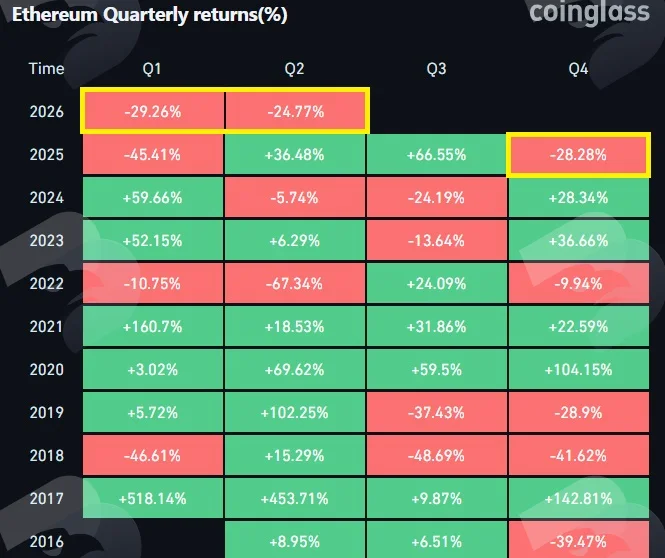Select the 2026 Q2 -24.77% cell
This screenshot has width=665, height=558.
pos(296,112)
